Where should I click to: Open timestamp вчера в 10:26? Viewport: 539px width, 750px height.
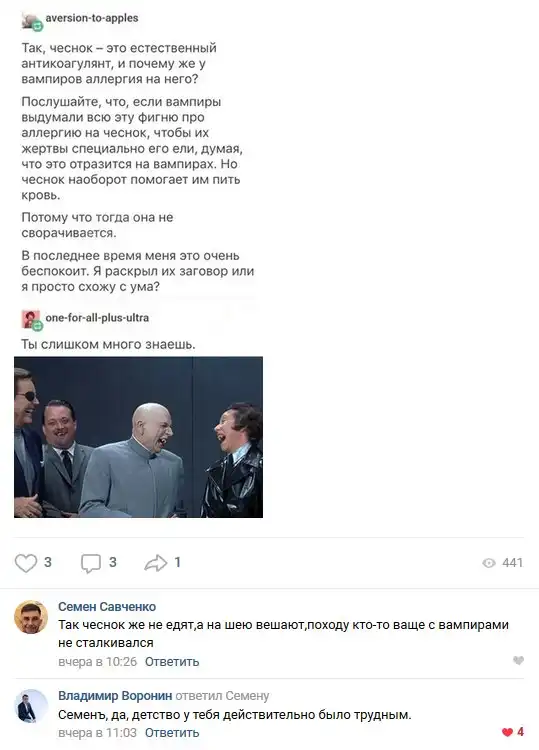coord(98,662)
